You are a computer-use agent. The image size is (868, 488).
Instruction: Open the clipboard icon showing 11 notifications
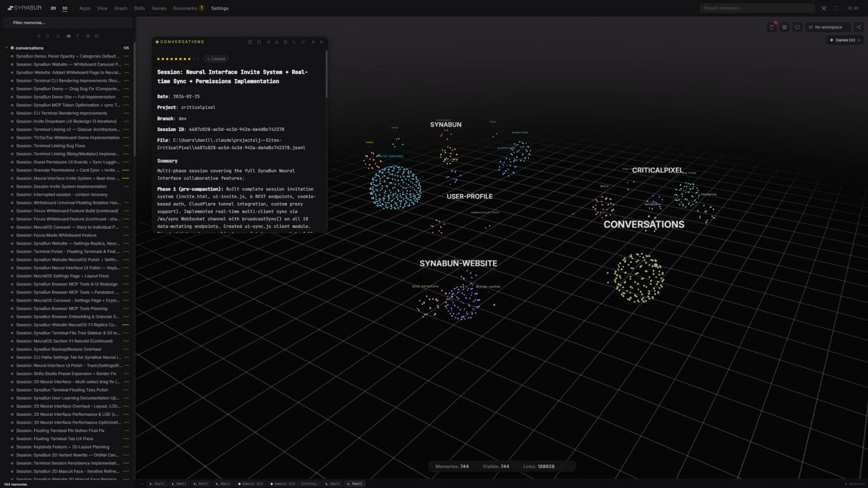coord(771,27)
